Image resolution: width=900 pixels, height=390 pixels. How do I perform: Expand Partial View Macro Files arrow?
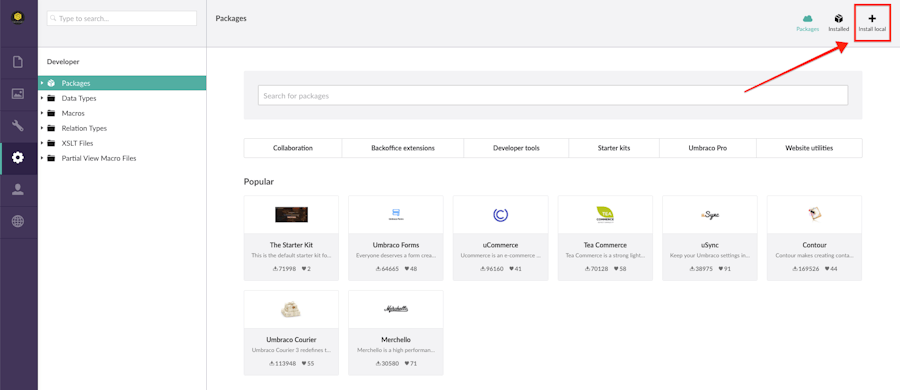click(x=42, y=158)
